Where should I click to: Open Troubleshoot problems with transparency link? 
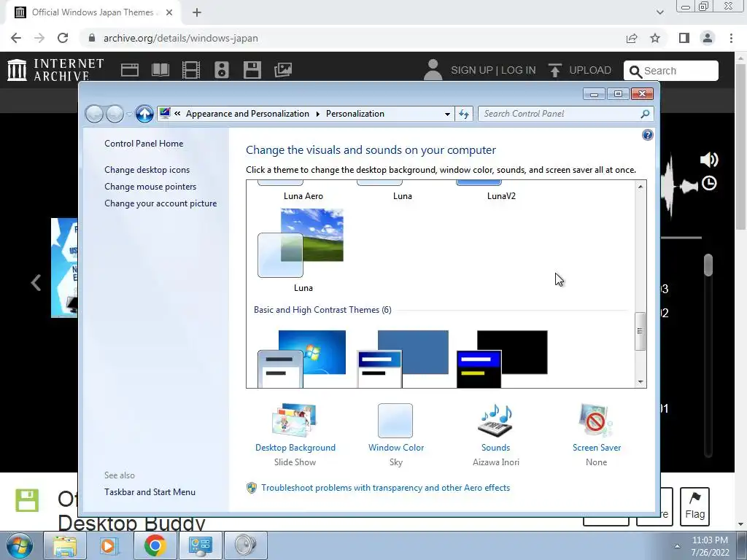point(385,488)
